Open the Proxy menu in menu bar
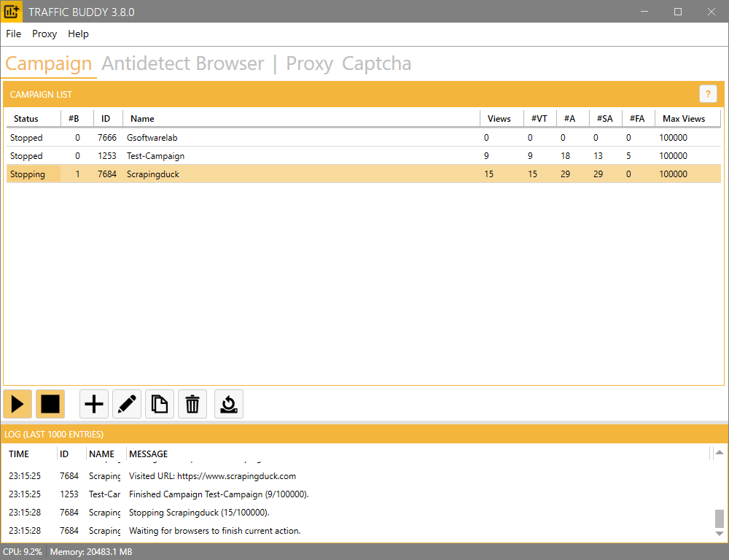This screenshot has height=560, width=729. point(44,34)
